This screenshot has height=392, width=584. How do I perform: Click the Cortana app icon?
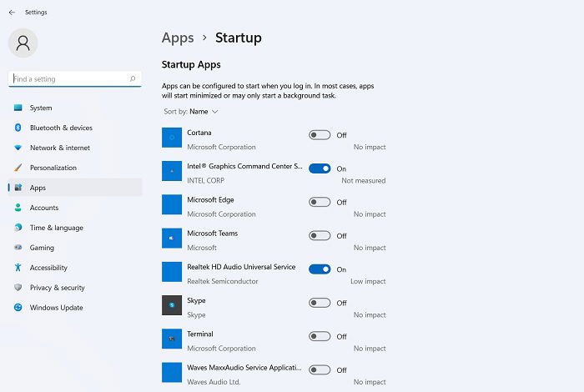coord(172,138)
